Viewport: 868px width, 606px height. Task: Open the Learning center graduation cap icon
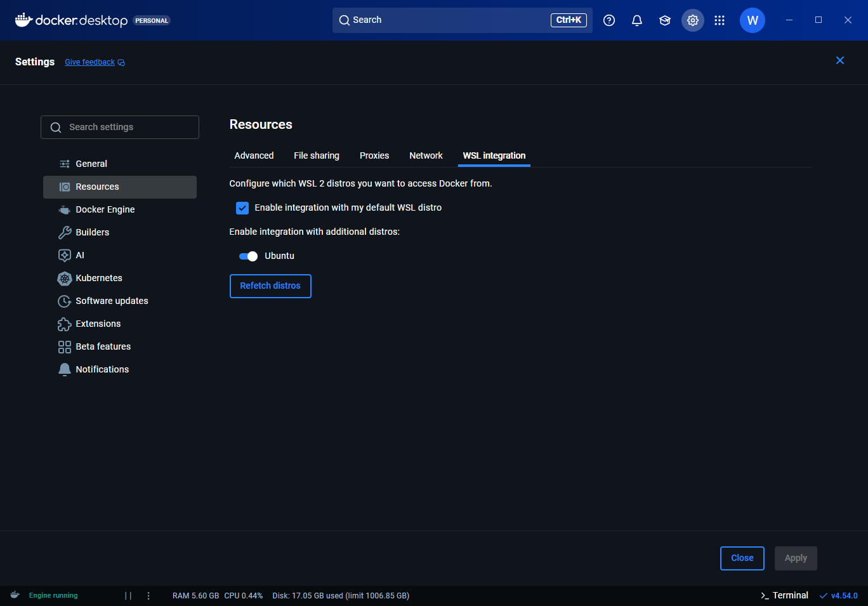click(665, 20)
